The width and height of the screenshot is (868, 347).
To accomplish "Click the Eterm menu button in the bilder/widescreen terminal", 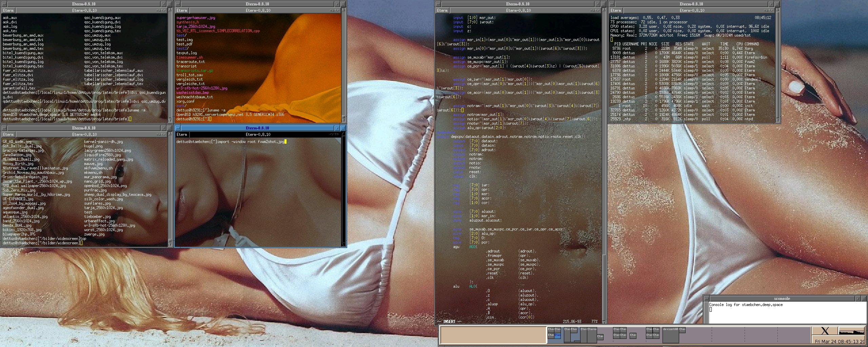I will (8, 135).
